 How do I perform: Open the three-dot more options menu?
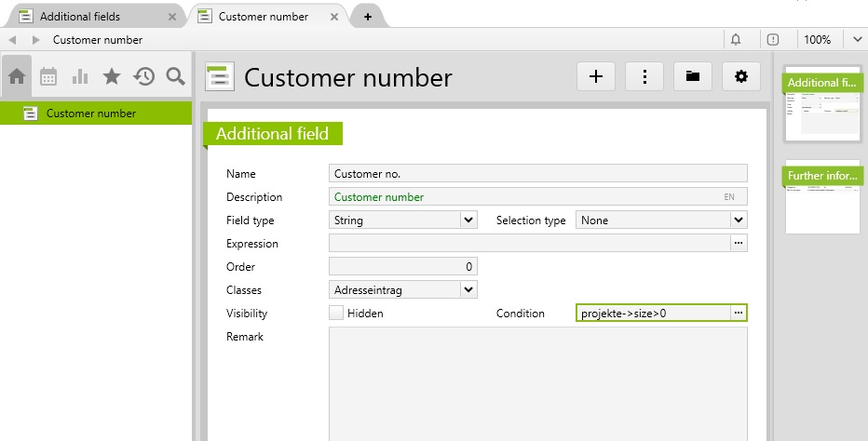point(644,77)
